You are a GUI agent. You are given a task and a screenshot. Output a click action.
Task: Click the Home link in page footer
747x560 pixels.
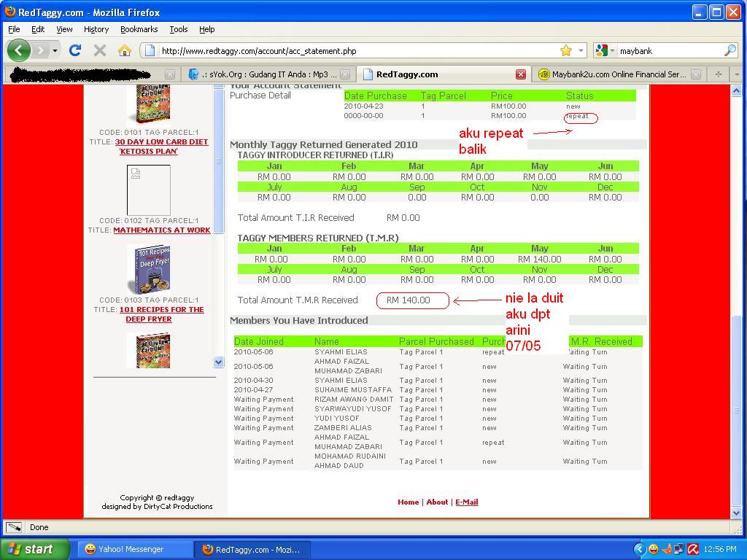point(409,502)
